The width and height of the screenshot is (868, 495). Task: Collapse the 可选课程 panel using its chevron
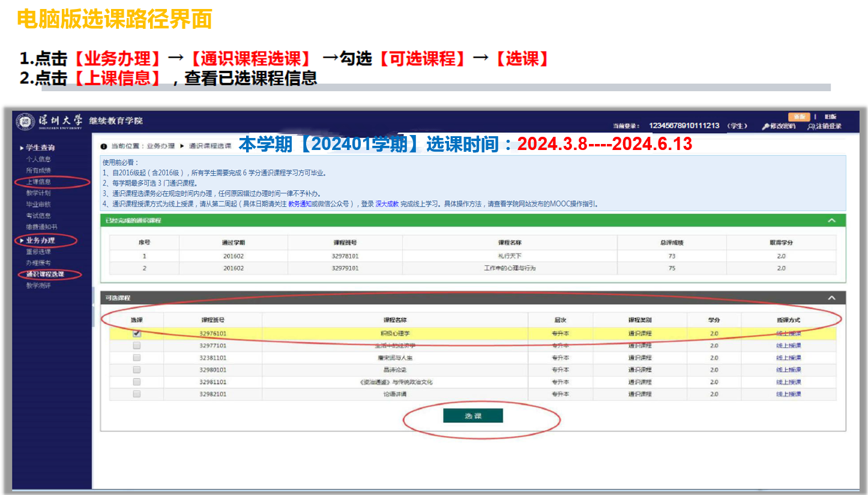click(831, 298)
